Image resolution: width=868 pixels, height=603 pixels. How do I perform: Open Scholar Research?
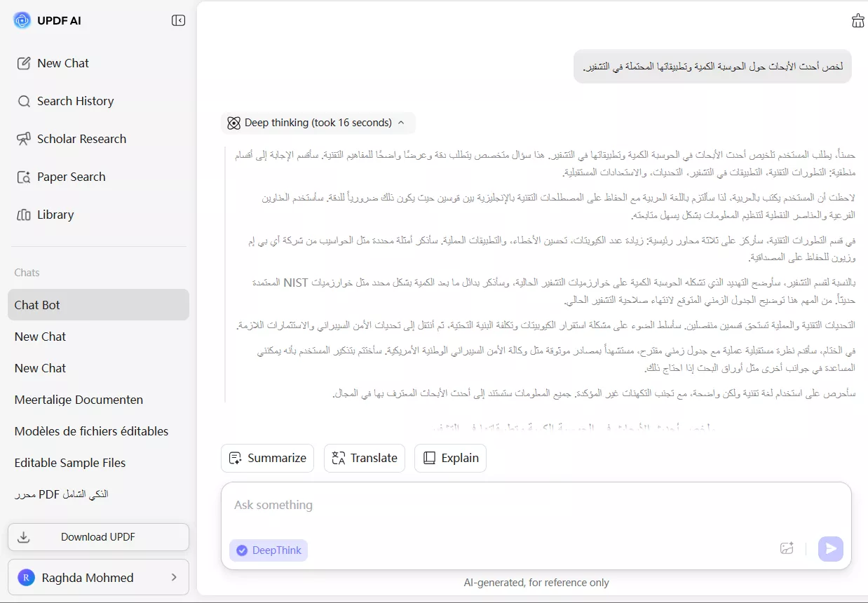[25, 139]
